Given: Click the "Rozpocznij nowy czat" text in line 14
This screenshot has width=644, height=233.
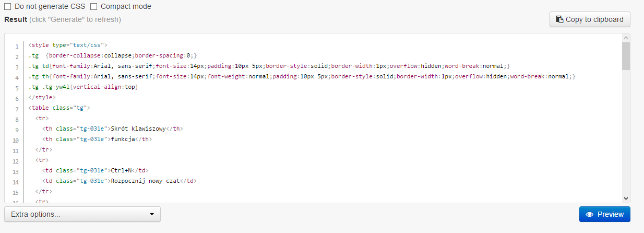Looking at the screenshot, I should pos(145,181).
